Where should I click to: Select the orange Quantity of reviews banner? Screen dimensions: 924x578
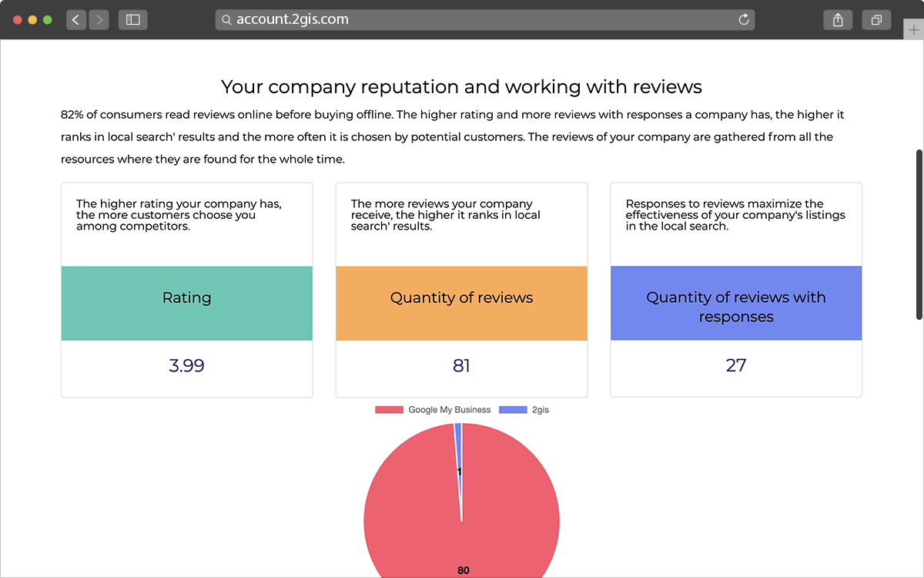tap(462, 304)
